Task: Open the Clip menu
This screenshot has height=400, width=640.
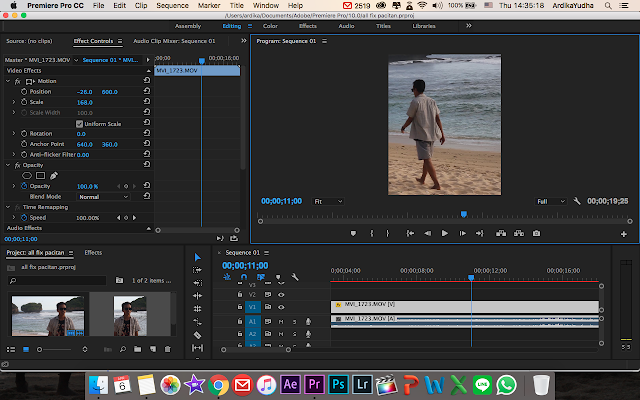Action: click(x=141, y=6)
